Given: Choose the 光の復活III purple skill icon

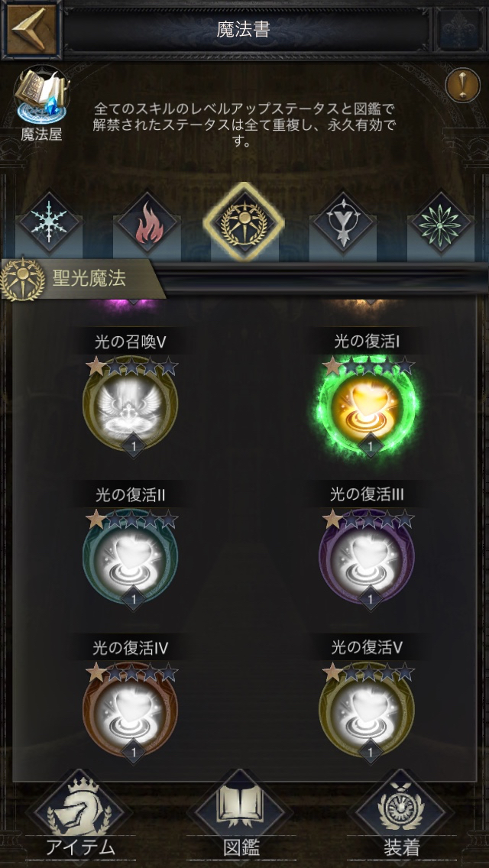Looking at the screenshot, I should pos(368,562).
